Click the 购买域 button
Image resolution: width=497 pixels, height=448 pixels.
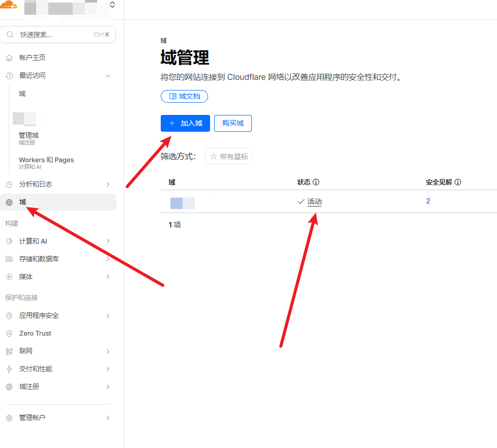pos(232,123)
